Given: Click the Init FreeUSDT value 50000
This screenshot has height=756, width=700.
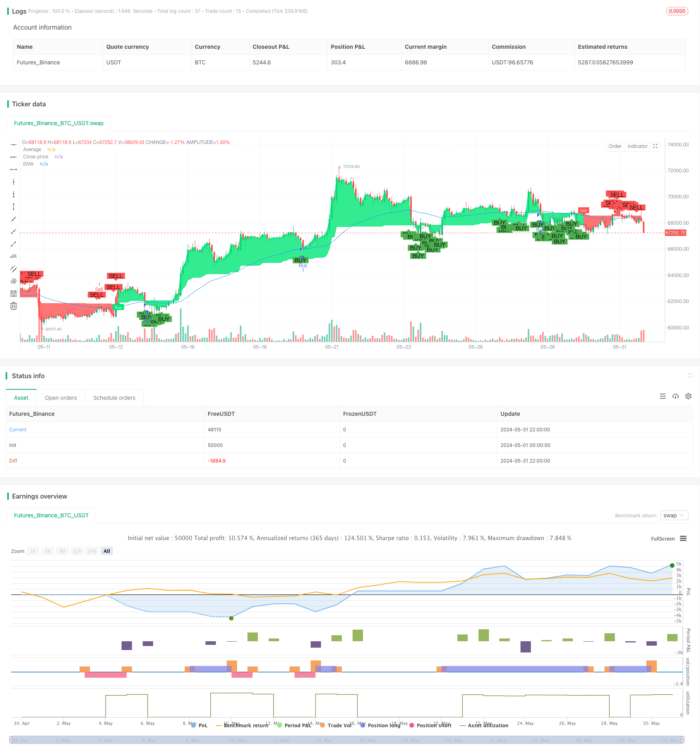Looking at the screenshot, I should pyautogui.click(x=215, y=445).
